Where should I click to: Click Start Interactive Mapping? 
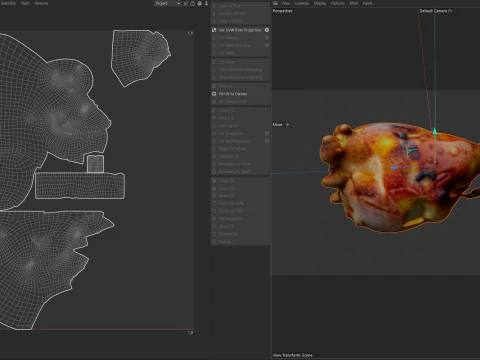(240, 70)
